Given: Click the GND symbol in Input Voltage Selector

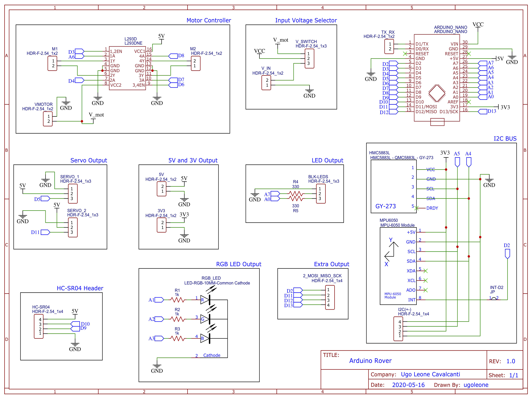Looking at the screenshot, I should pyautogui.click(x=309, y=93).
